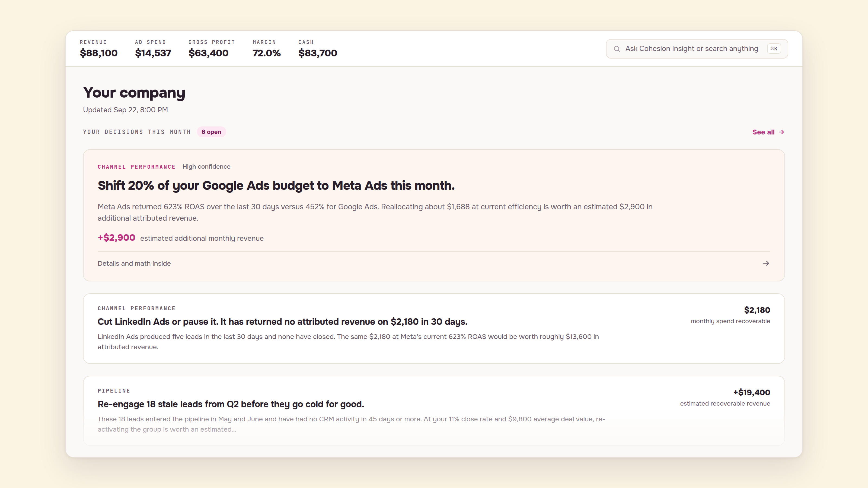Click the search magnifier icon
Viewport: 868px width, 488px height.
tap(617, 49)
